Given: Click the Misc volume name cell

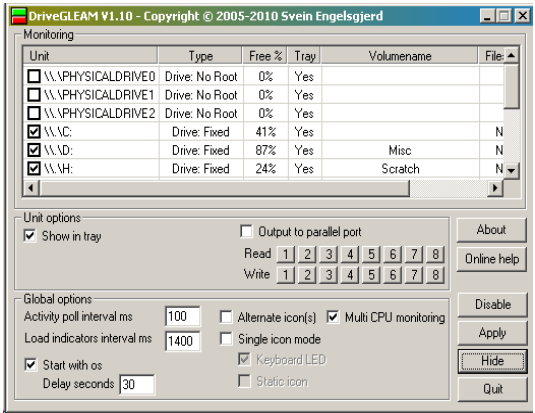Looking at the screenshot, I should click(400, 150).
